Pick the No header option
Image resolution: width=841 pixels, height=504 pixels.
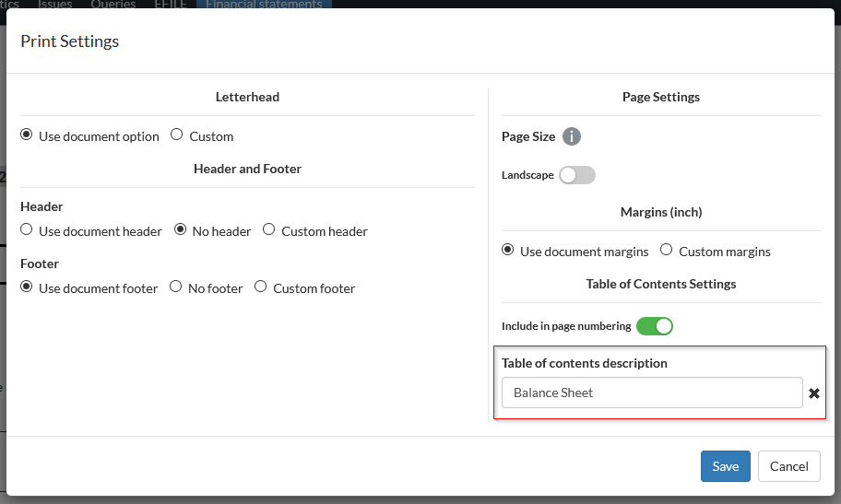pyautogui.click(x=181, y=230)
